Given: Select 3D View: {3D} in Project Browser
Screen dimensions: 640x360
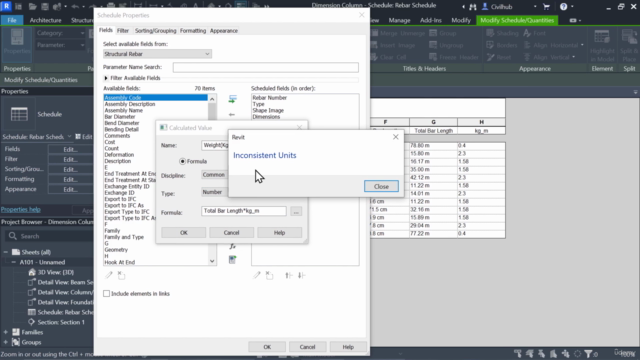Looking at the screenshot, I should 56,272.
